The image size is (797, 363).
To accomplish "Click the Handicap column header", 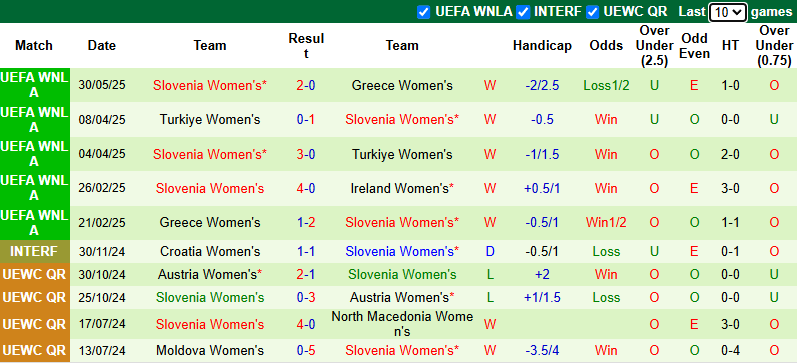I will click(x=542, y=46).
